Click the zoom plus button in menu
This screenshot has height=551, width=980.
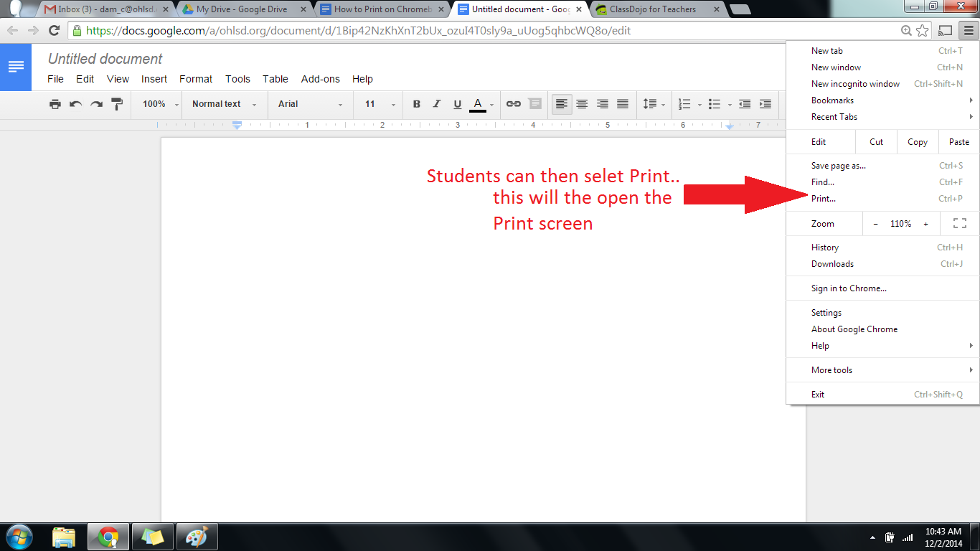coord(925,224)
